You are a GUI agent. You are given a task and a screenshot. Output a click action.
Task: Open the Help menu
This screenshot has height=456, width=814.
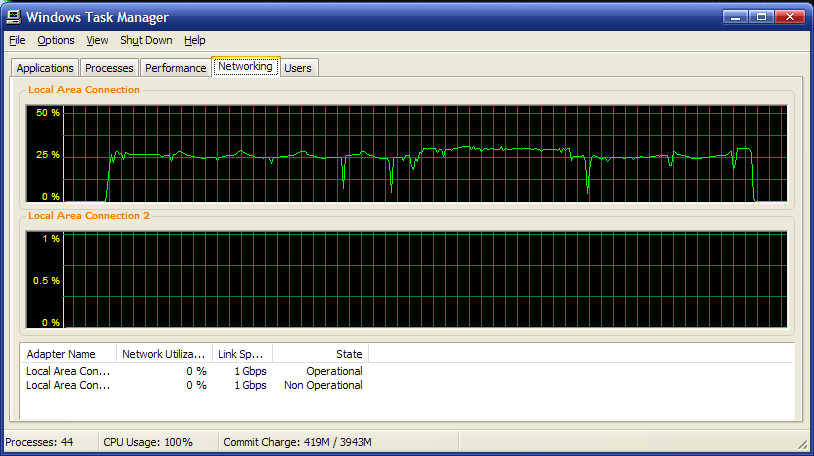[x=195, y=40]
